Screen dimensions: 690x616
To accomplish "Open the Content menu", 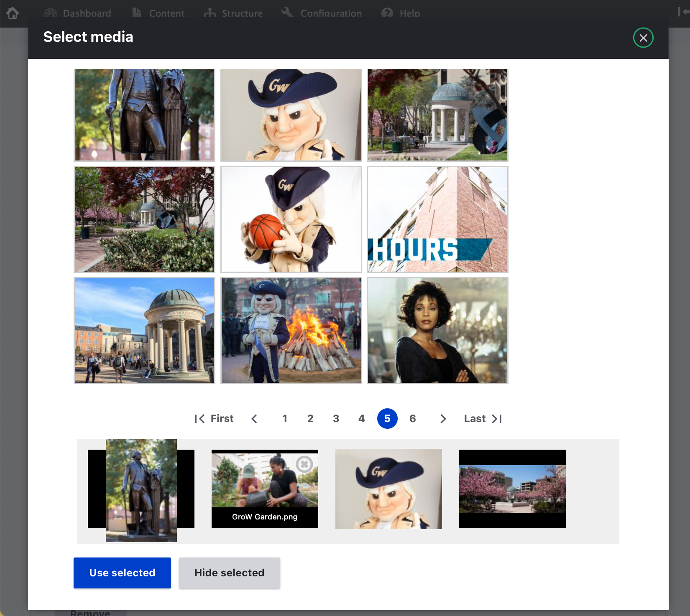I will (166, 13).
